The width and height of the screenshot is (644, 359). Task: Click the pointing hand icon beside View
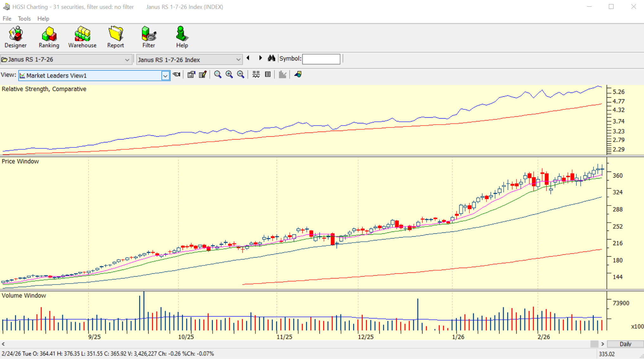(177, 75)
